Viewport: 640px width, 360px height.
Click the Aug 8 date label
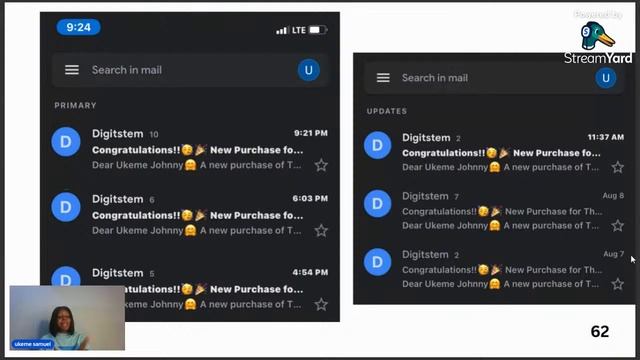(x=613, y=196)
